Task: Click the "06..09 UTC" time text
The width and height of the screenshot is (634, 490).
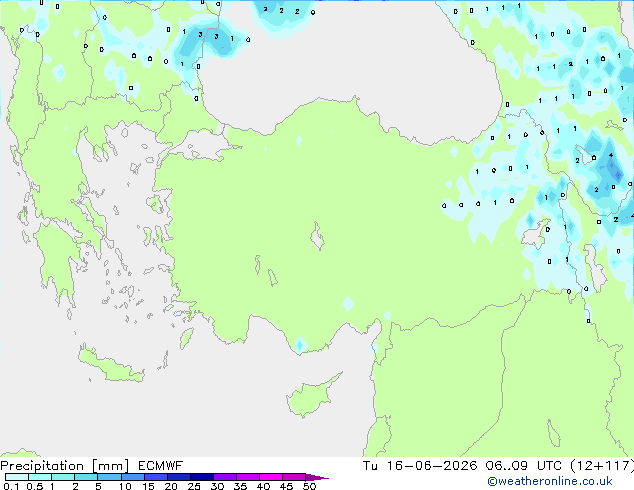Action: click(x=524, y=466)
